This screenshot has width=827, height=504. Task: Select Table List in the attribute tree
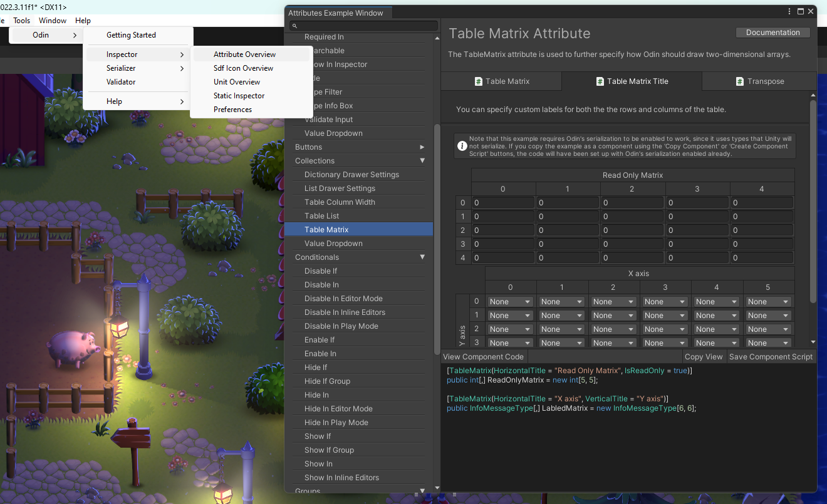pyautogui.click(x=321, y=216)
